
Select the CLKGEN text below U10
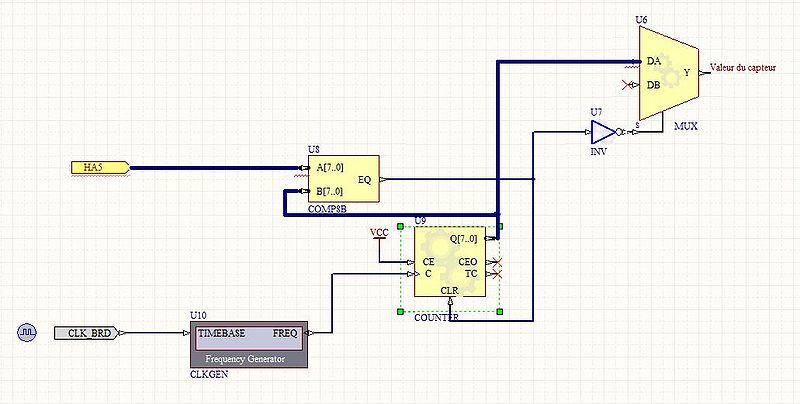[x=207, y=376]
